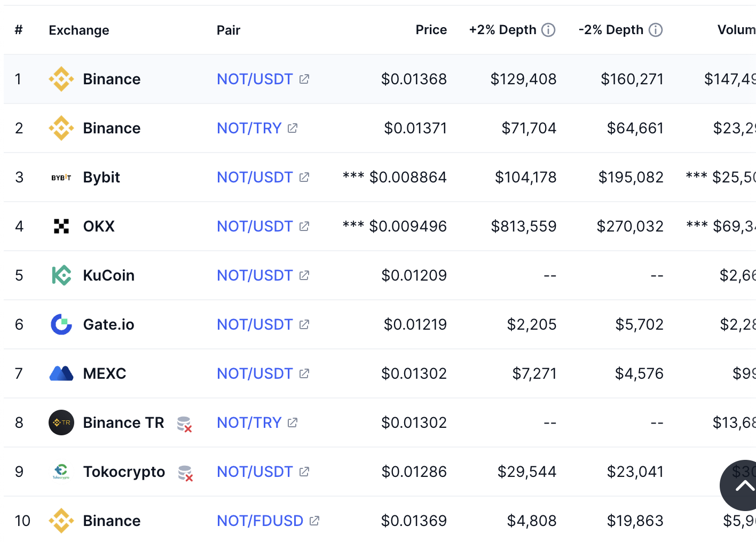Click the KuCoin exchange logo
Image resolution: width=756 pixels, height=542 pixels.
click(61, 276)
